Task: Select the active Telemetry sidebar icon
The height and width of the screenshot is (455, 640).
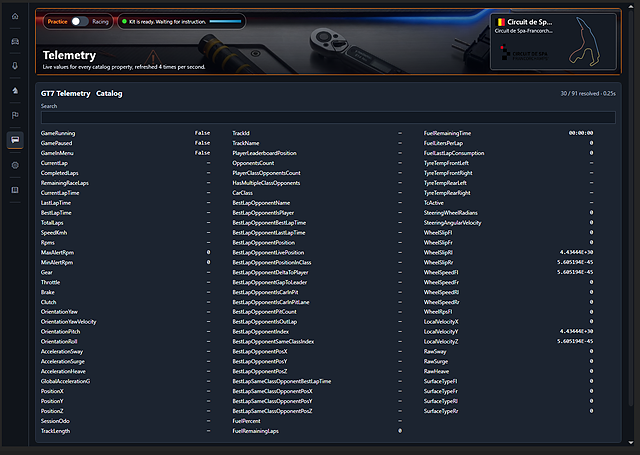Action: pos(15,140)
